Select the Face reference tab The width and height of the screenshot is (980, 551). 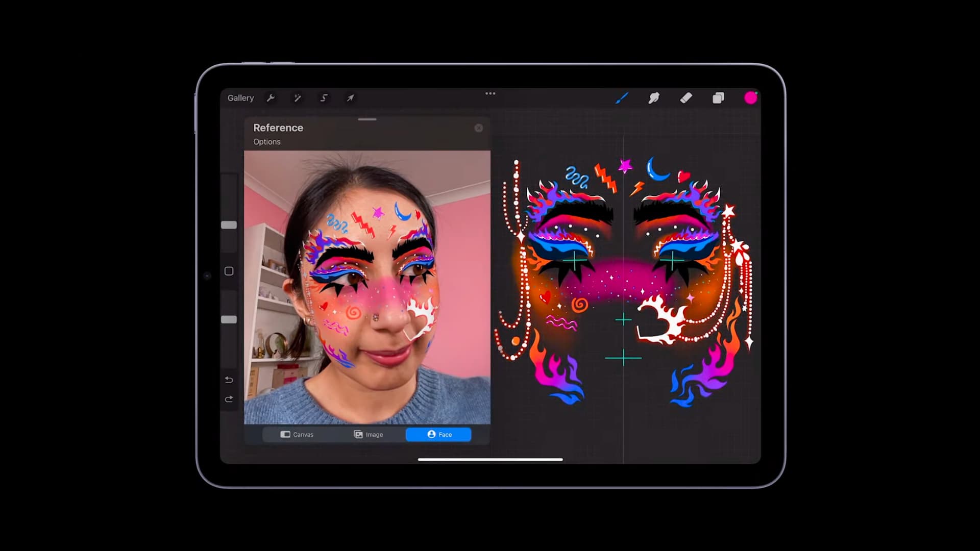pyautogui.click(x=438, y=435)
